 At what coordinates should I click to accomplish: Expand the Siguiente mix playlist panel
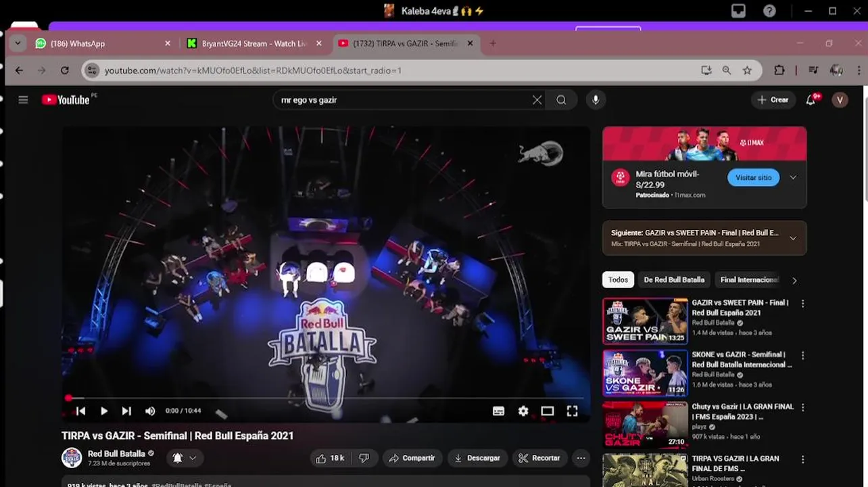point(793,238)
